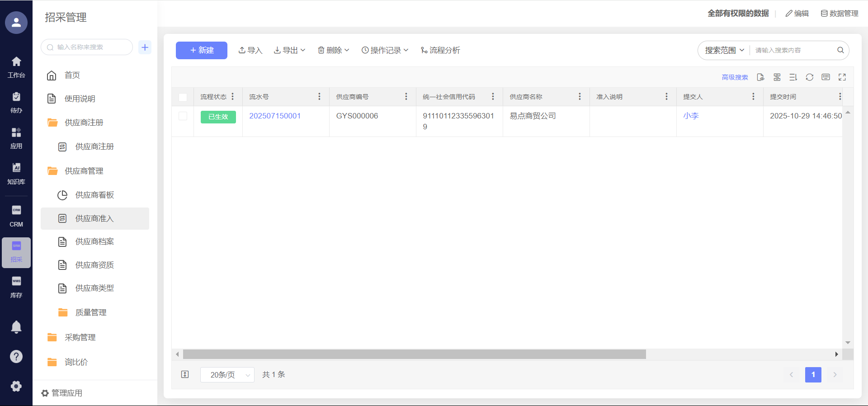
Task: Toggle the select-all header checkbox
Action: tap(183, 97)
